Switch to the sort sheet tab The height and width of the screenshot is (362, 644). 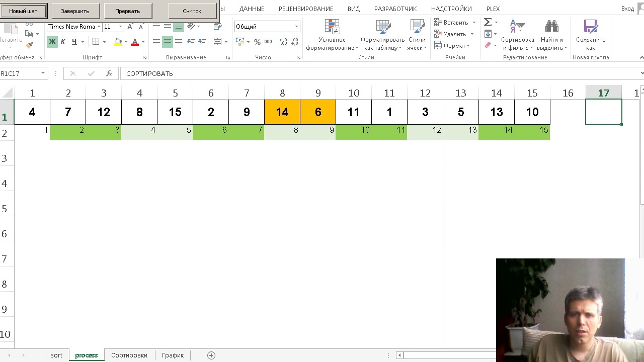point(57,355)
